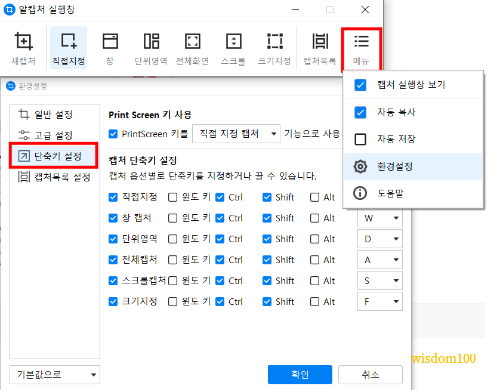500x390 pixels.
Task: Toggle 창 캡처 shortcut enable checkbox
Action: click(113, 218)
